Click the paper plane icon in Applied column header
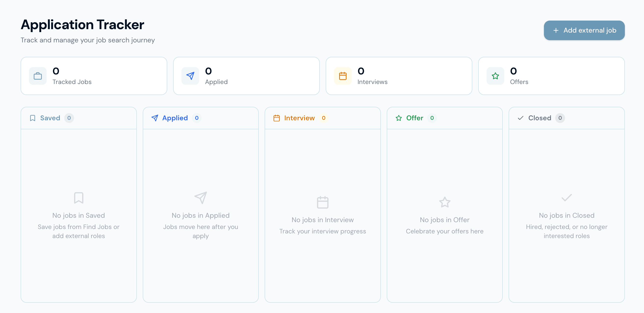644x313 pixels. click(x=155, y=118)
